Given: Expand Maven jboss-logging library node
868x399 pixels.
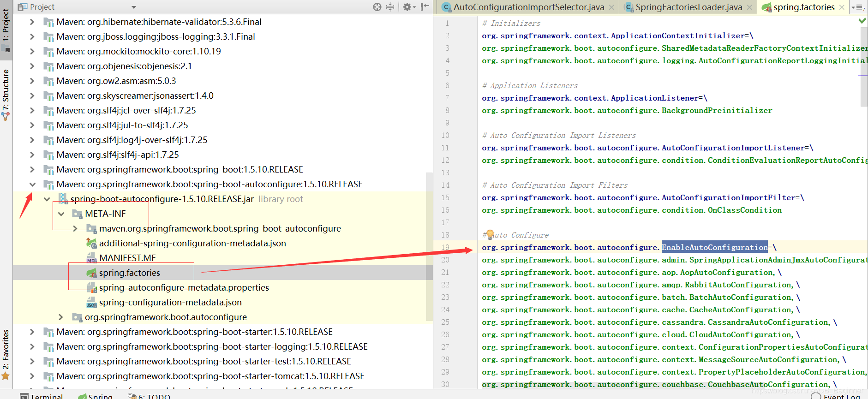Looking at the screenshot, I should pos(32,36).
